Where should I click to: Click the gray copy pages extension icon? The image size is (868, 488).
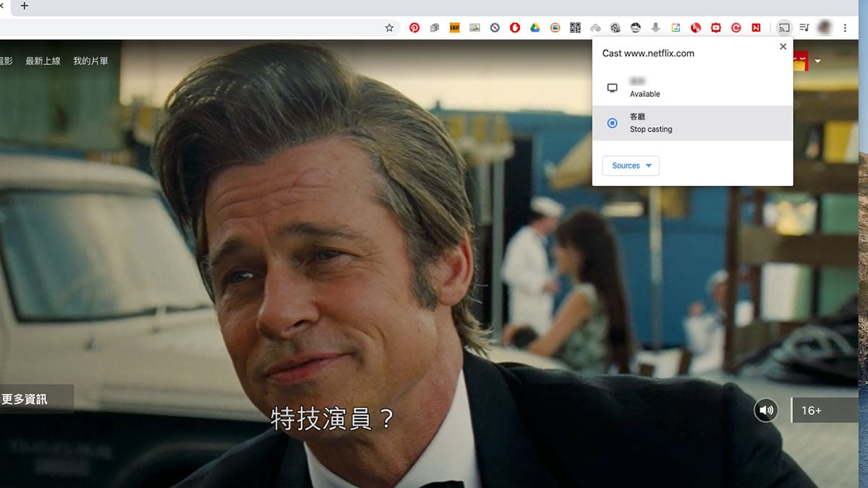click(435, 27)
